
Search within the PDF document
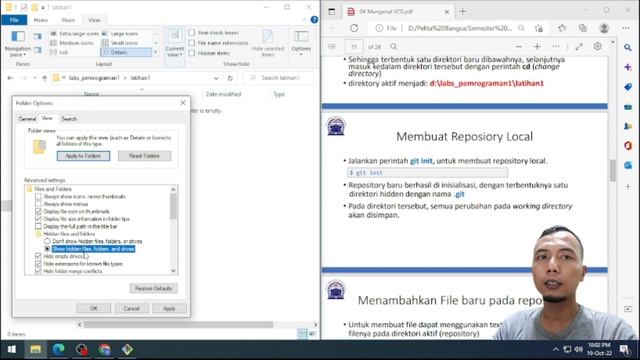pos(393,47)
